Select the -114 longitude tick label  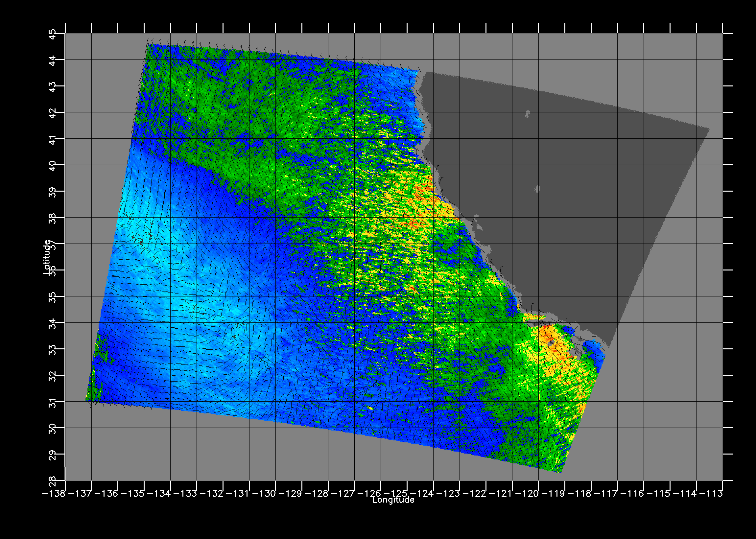685,494
